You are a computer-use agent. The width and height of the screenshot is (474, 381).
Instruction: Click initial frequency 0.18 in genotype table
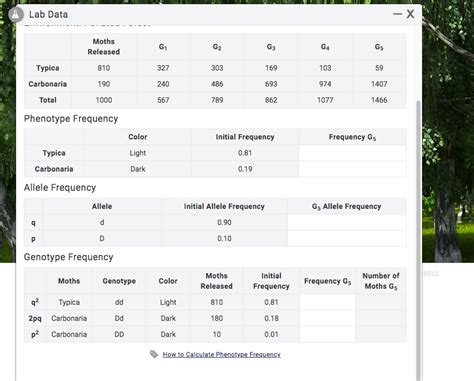271,318
